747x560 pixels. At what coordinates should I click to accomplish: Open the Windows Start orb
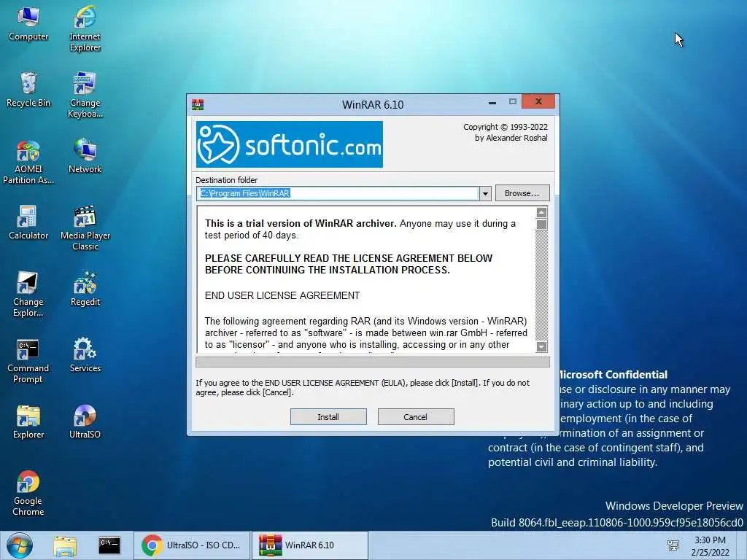pos(19,545)
